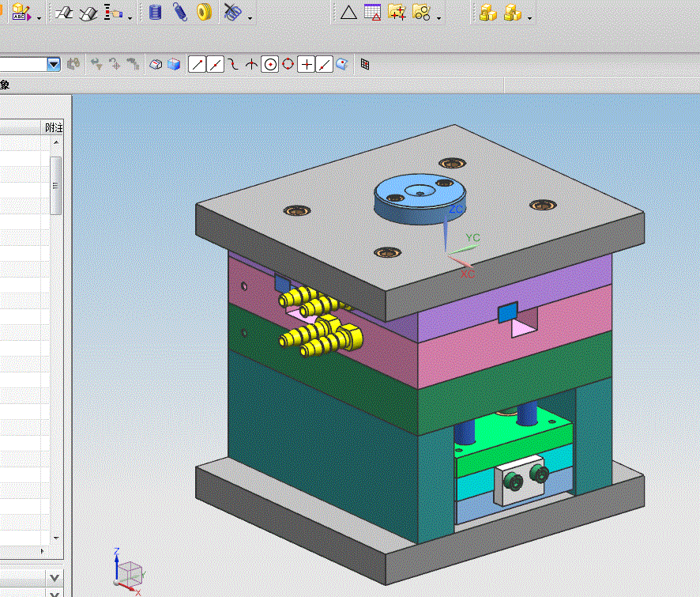This screenshot has width=700, height=597.
Task: Click the highlight hidden edges box icon
Action: tap(156, 64)
